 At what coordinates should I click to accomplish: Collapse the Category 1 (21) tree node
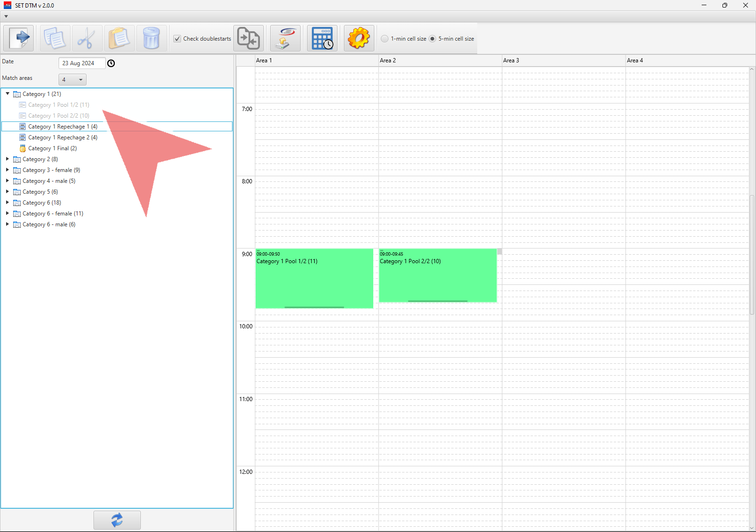(8, 94)
